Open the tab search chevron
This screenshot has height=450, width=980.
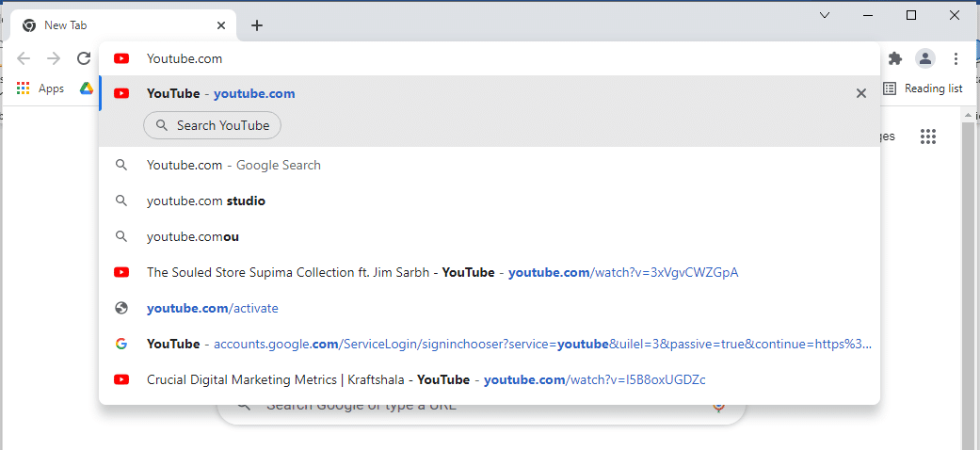pyautogui.click(x=825, y=15)
